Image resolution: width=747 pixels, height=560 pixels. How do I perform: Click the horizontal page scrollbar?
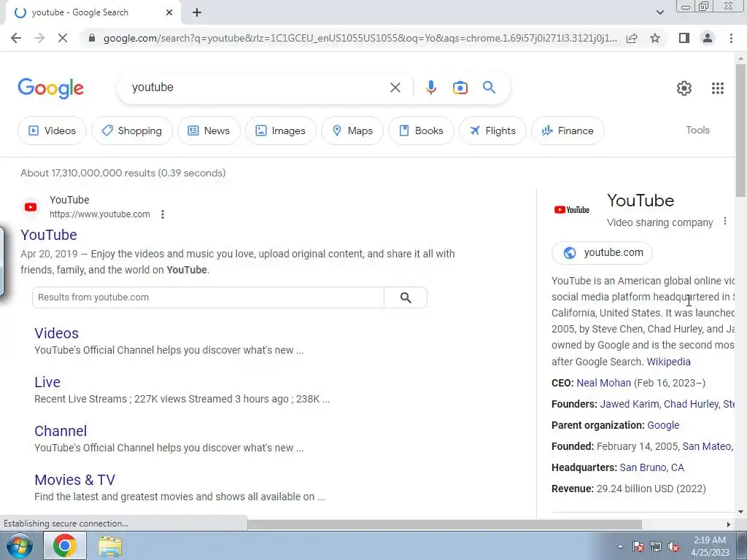444,525
